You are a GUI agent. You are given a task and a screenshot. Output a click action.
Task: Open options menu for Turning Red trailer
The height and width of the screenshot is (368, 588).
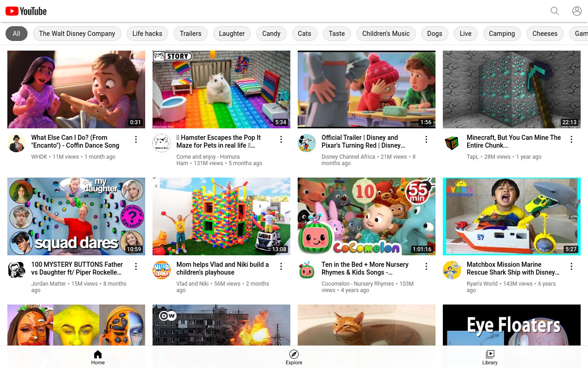pos(426,139)
